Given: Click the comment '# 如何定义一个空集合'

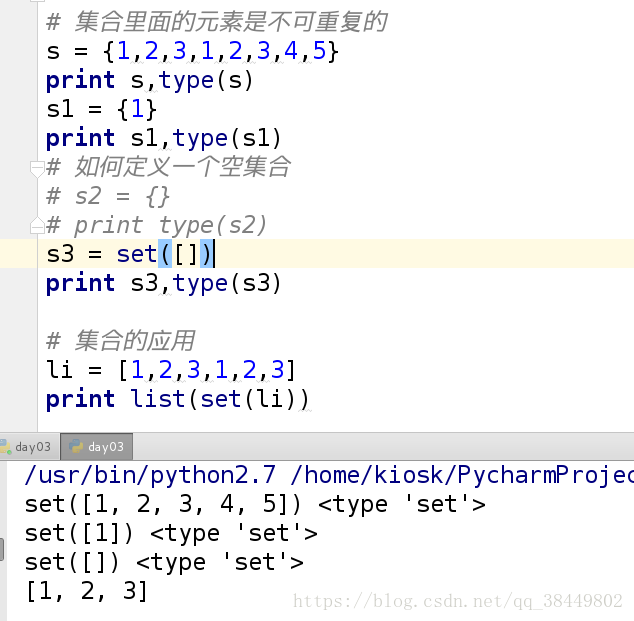Looking at the screenshot, I should [168, 167].
